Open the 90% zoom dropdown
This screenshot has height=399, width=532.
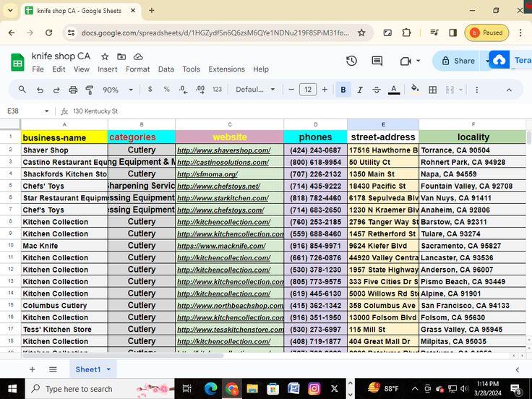point(118,90)
